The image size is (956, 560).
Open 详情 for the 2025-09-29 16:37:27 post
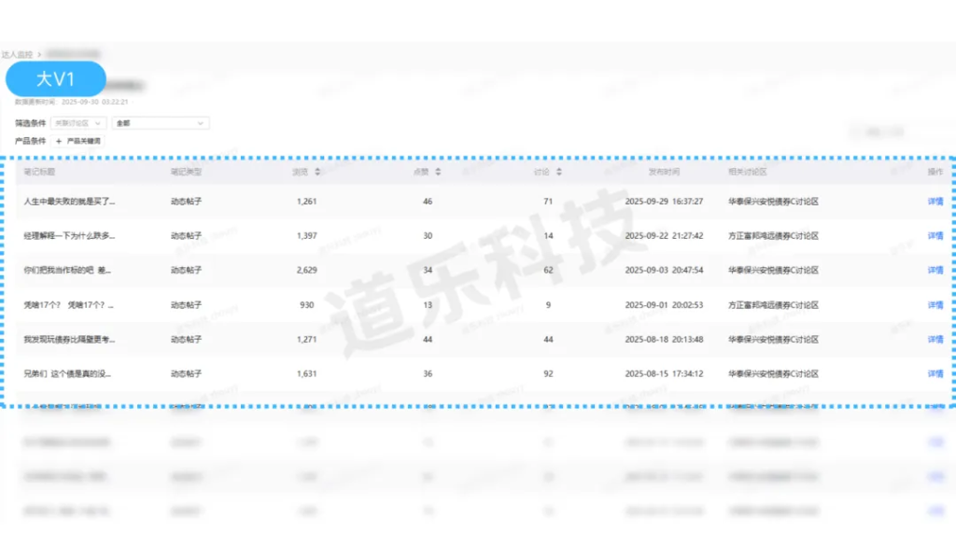point(935,201)
